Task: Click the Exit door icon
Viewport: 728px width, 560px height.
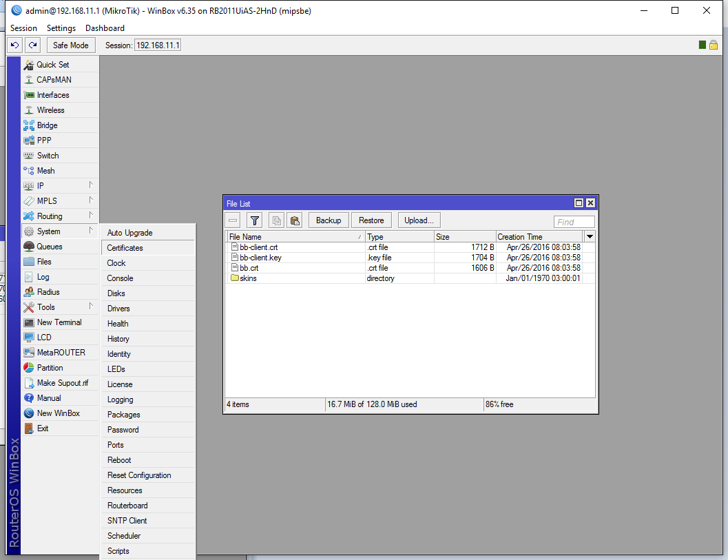Action: point(29,428)
